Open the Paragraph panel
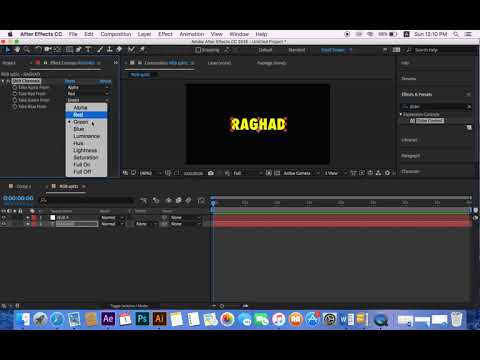This screenshot has width=480, height=360. 410,156
